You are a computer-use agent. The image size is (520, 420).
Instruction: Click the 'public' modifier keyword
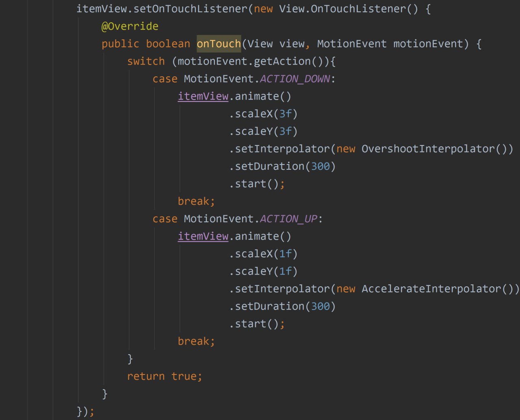point(120,44)
